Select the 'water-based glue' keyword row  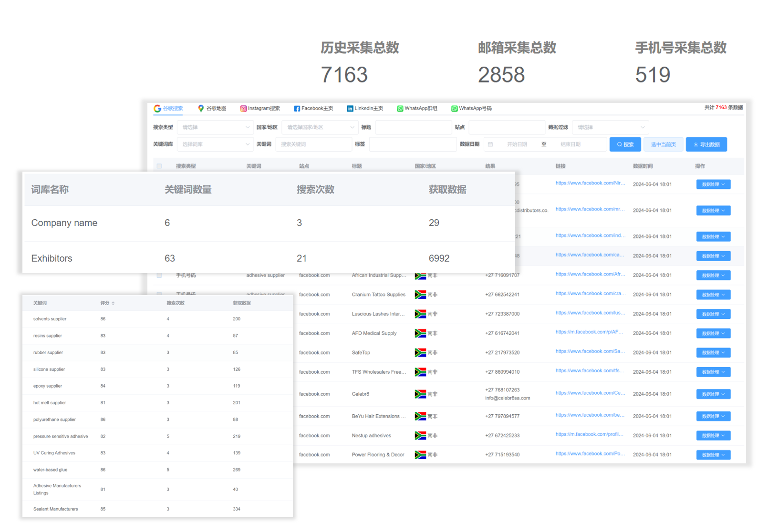[158, 470]
